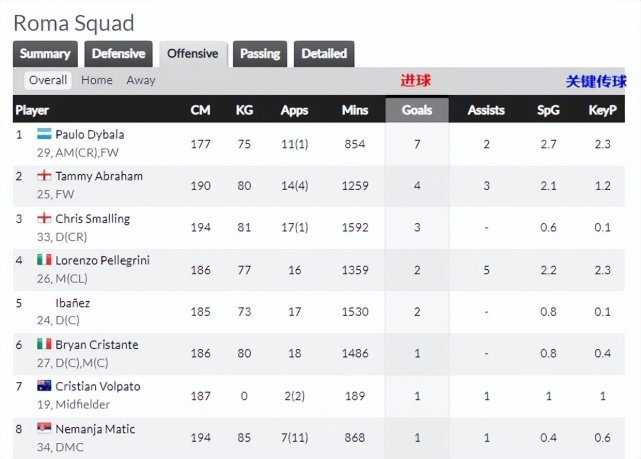Click Argentina flag icon beside Paulo Dybala
641x459 pixels.
tap(44, 134)
